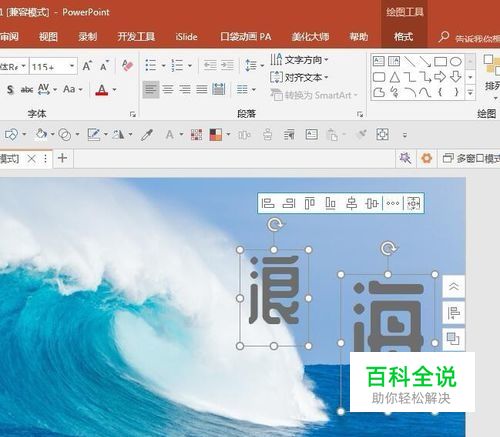
Task: Align bottom in floating toolbar
Action: pos(330,203)
